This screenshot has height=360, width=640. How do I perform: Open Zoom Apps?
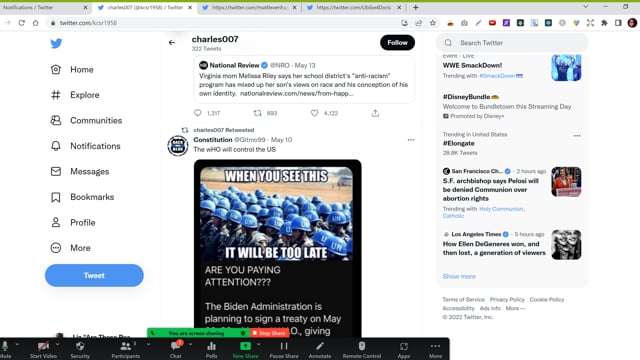pos(404,350)
